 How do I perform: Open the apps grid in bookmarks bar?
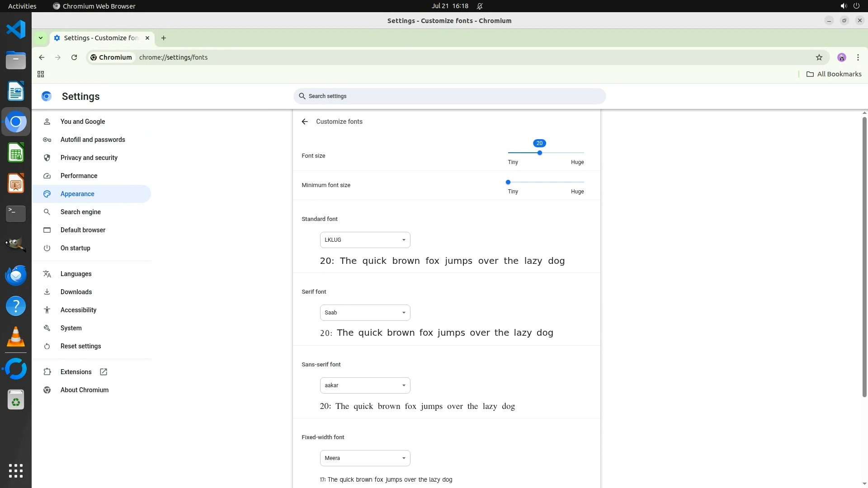click(41, 74)
